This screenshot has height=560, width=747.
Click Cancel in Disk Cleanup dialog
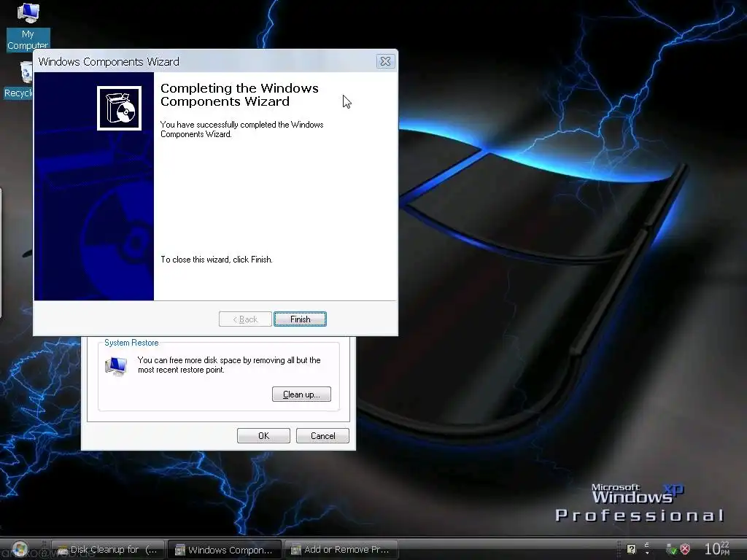click(322, 436)
